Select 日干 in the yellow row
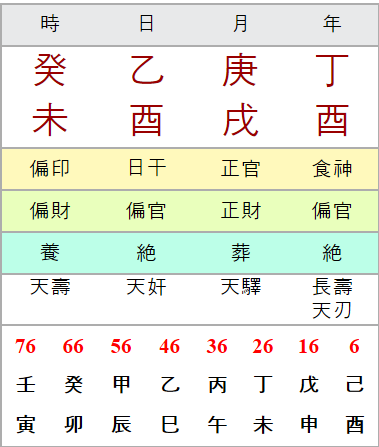Screen dimensions: 379x447 tap(147, 168)
